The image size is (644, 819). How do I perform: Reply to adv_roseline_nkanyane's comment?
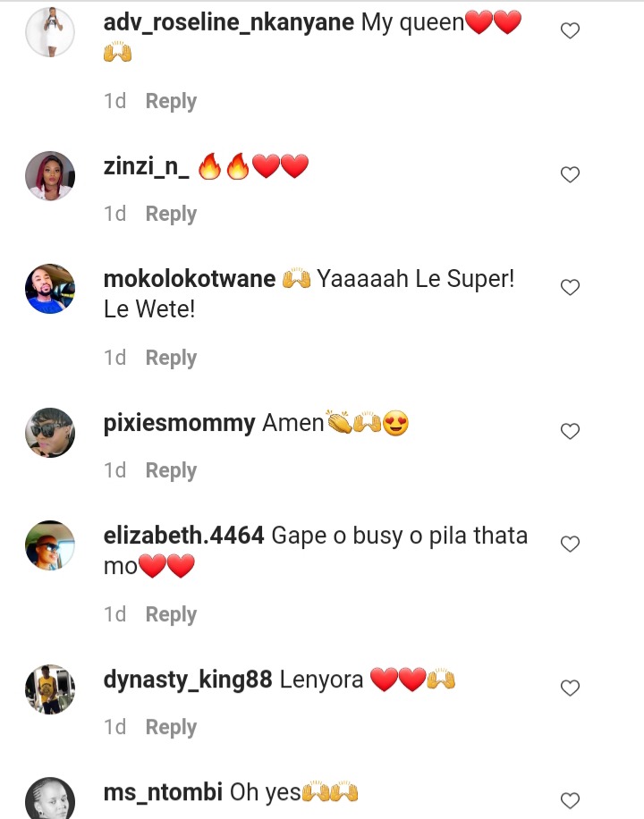point(171,101)
